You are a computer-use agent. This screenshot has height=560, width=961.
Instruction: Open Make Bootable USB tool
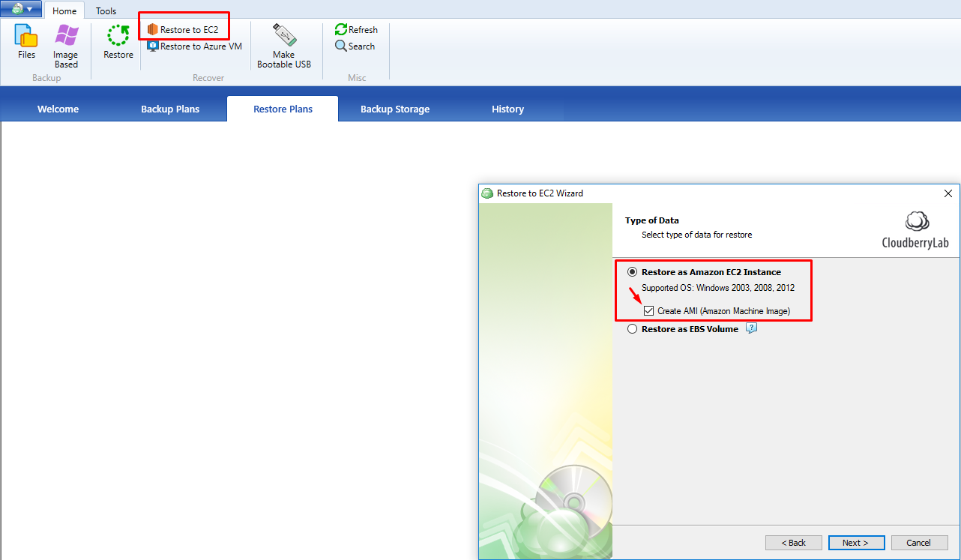click(x=284, y=46)
